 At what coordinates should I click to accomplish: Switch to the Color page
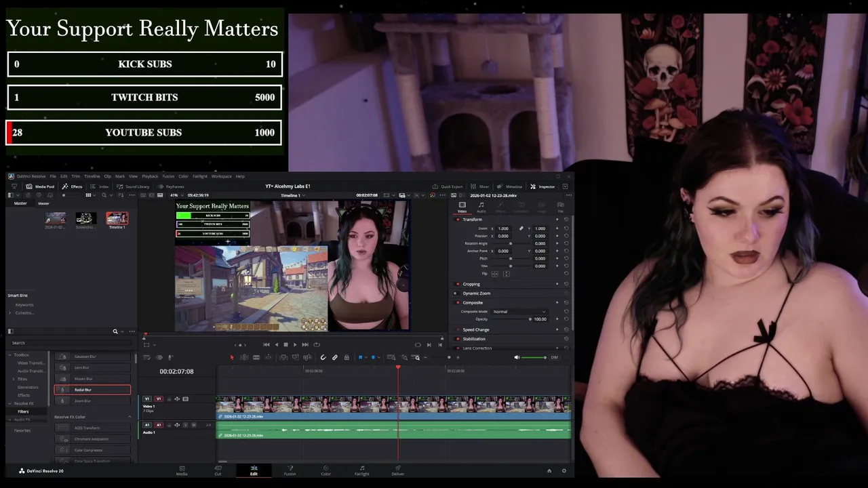click(x=325, y=470)
